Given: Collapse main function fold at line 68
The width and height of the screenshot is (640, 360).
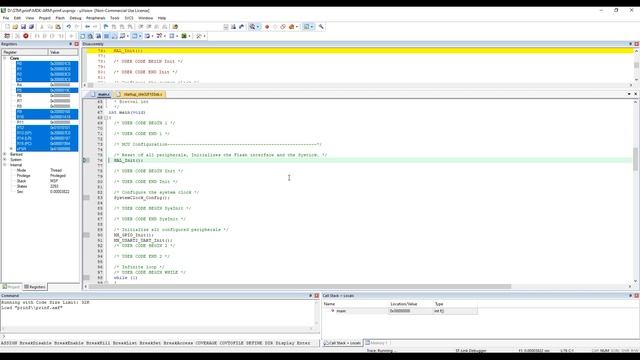Looking at the screenshot, I should pyautogui.click(x=106, y=118).
